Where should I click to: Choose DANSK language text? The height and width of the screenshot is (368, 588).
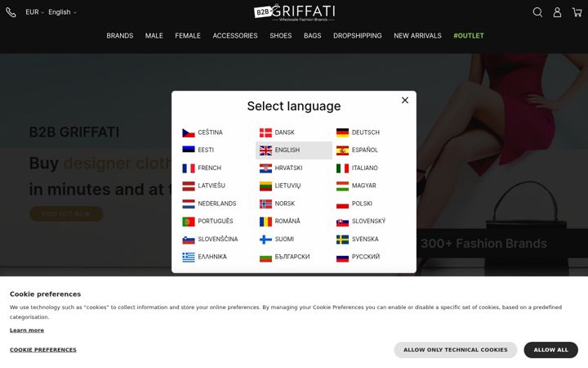[285, 132]
